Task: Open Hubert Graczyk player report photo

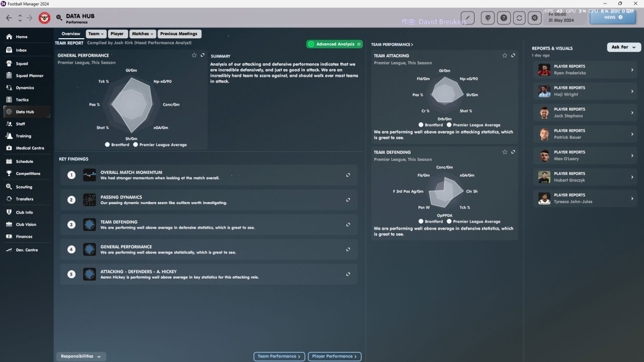Action: coord(544,177)
